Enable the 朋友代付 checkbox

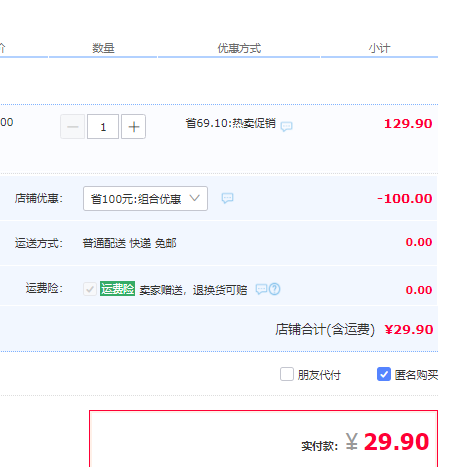pos(287,374)
